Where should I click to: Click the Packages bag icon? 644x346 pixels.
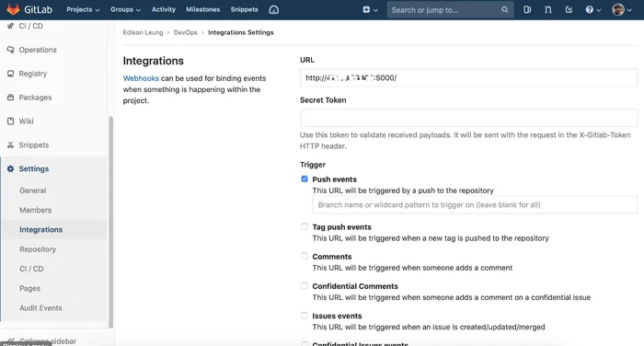pos(10,98)
